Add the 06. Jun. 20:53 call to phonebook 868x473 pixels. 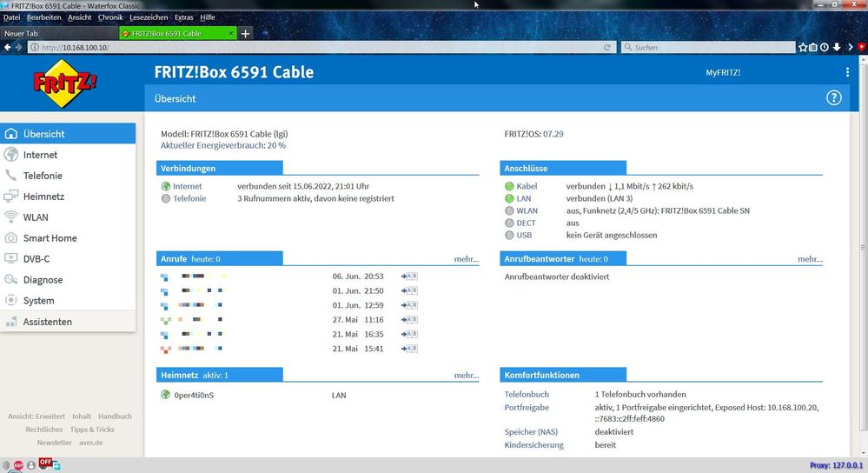[x=409, y=276]
